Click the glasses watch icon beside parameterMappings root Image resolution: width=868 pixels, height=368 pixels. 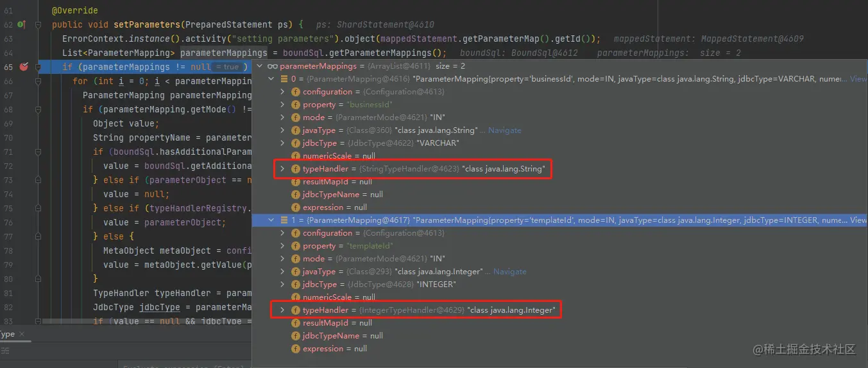[x=273, y=66]
